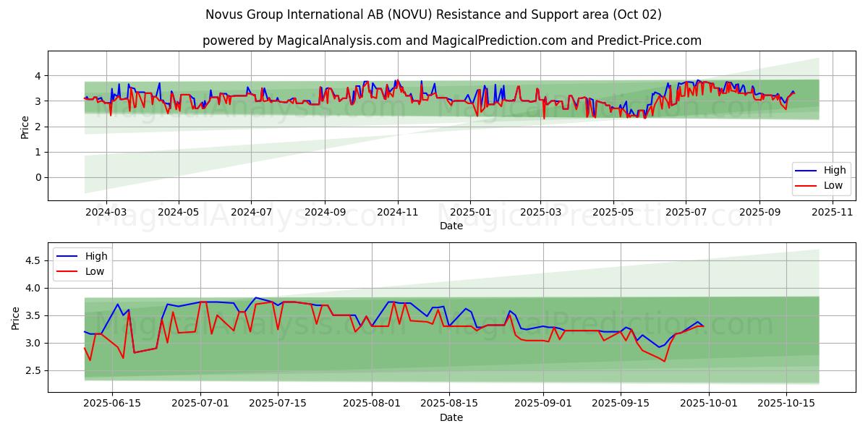Viewport: 868px width, 434px height.
Task: Click the 2024-03 tick label on top chart
Action: tap(106, 212)
